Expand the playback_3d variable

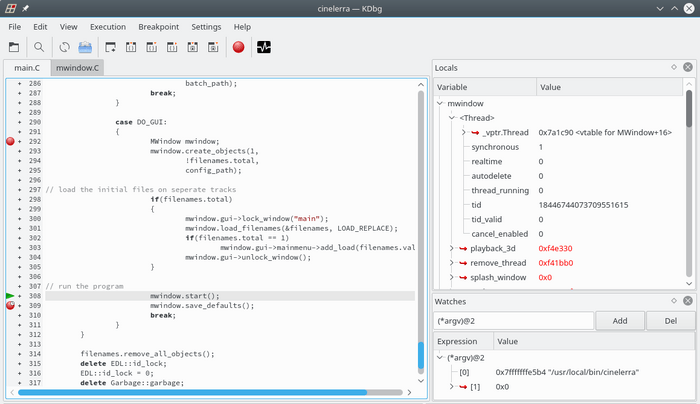[x=451, y=248]
